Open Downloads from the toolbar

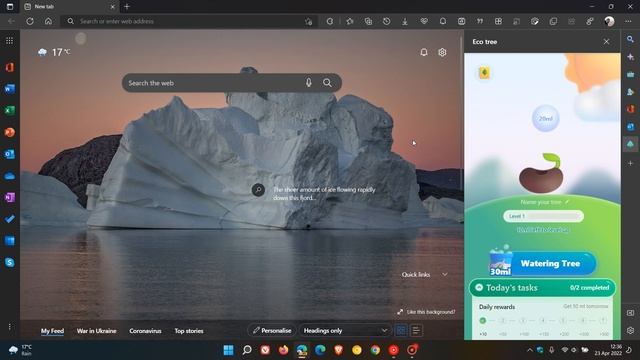pos(405,21)
